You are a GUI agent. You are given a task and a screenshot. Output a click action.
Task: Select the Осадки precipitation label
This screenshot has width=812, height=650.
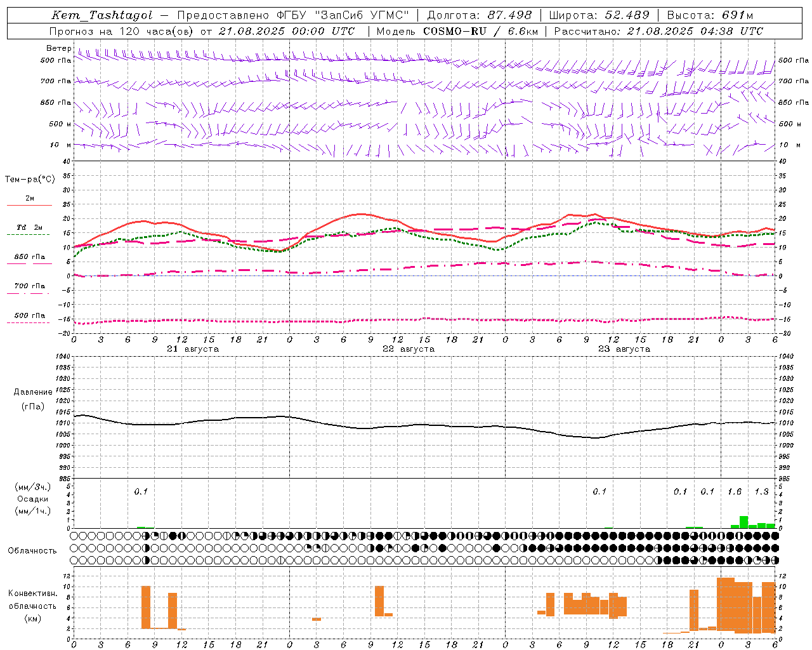(x=32, y=499)
